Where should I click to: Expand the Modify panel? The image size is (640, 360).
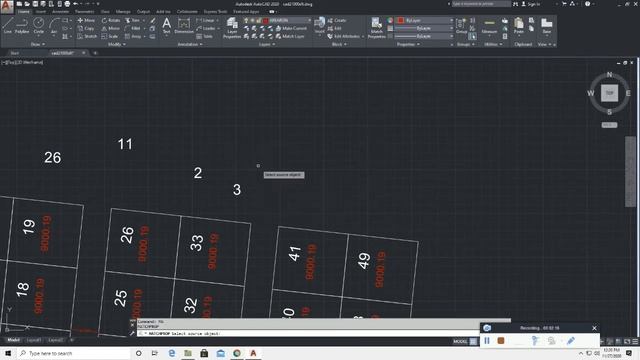coord(117,44)
